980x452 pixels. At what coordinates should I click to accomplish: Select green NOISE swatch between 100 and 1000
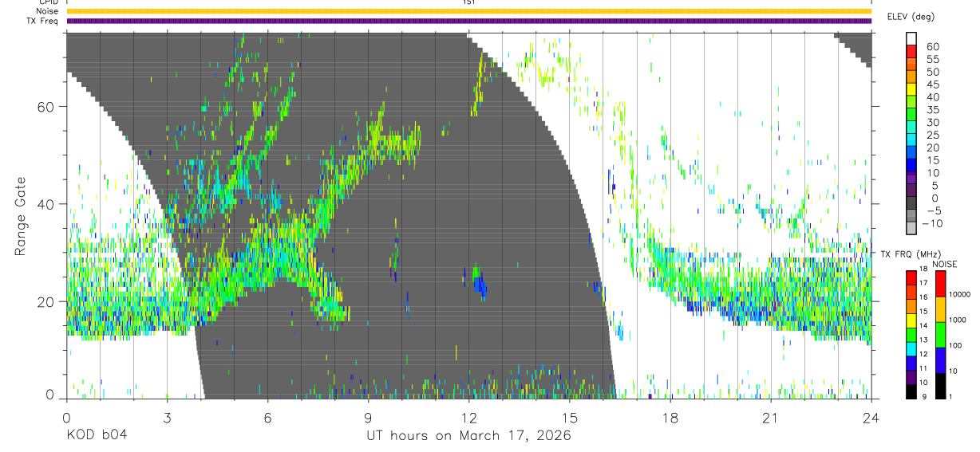click(x=939, y=334)
